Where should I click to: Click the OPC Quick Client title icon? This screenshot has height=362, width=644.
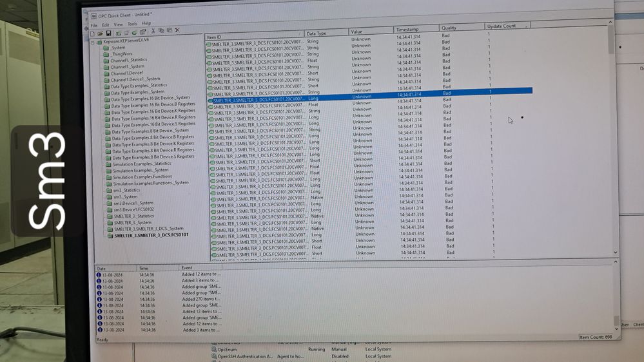93,16
